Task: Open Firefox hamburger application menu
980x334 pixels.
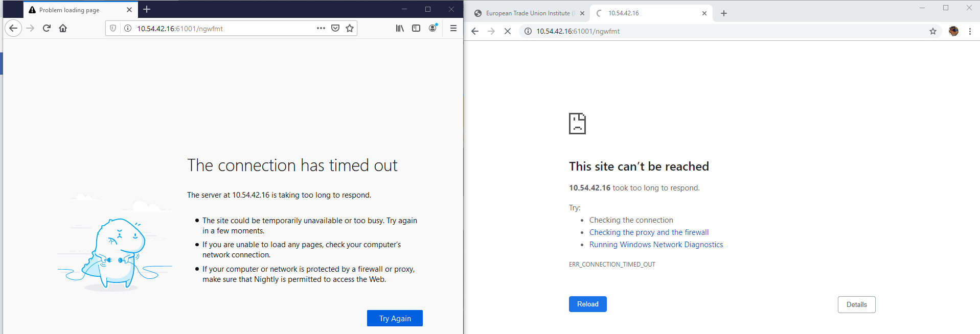Action: tap(453, 28)
